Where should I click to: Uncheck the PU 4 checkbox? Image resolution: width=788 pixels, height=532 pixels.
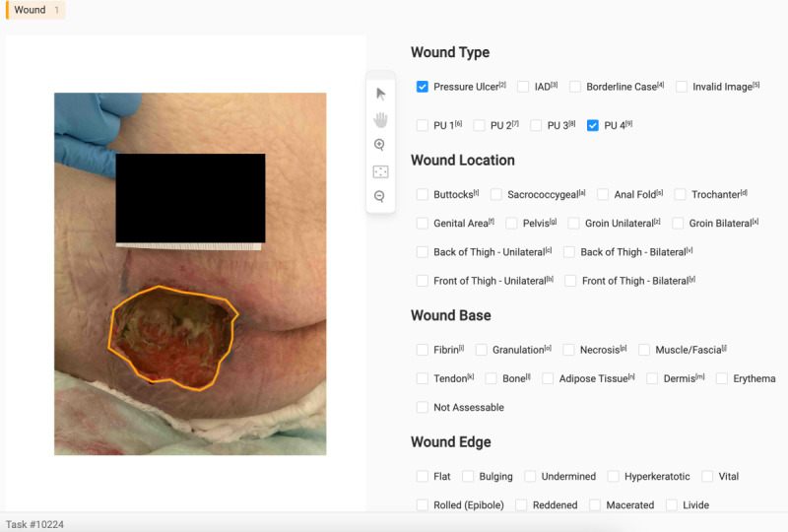coord(593,125)
